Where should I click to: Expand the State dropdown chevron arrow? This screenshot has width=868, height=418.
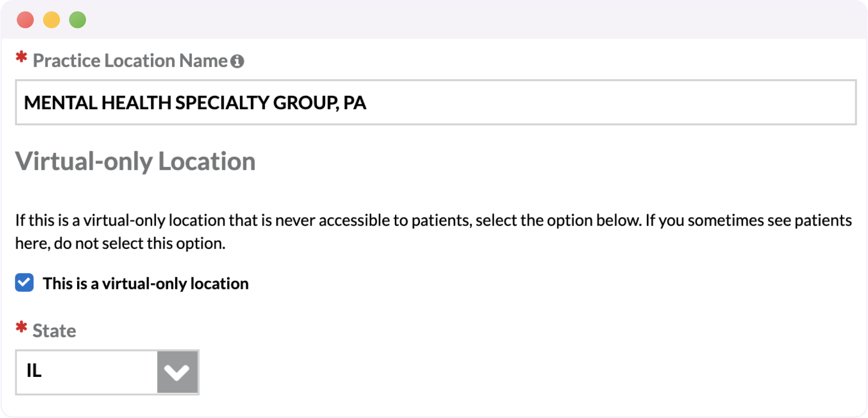coord(177,372)
